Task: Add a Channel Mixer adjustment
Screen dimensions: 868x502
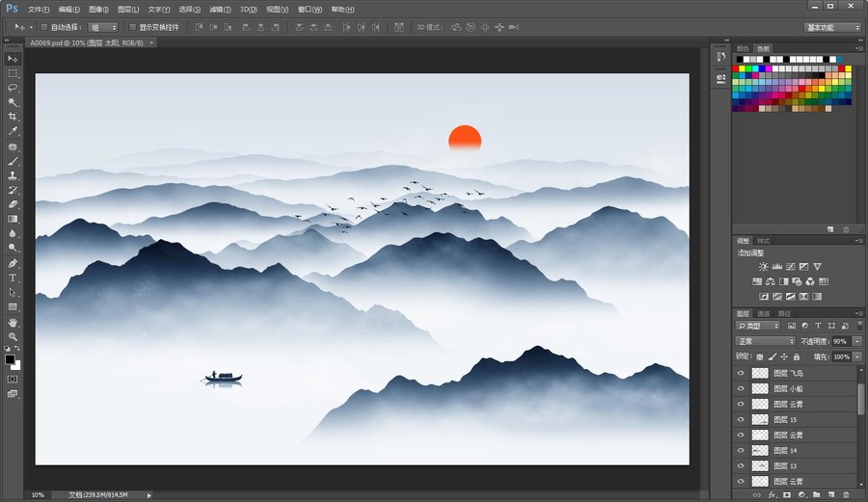Action: click(x=810, y=281)
